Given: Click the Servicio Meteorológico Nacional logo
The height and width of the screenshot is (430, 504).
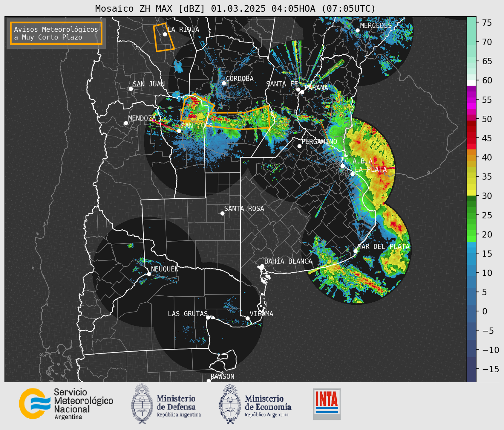Looking at the screenshot, I should 66,404.
